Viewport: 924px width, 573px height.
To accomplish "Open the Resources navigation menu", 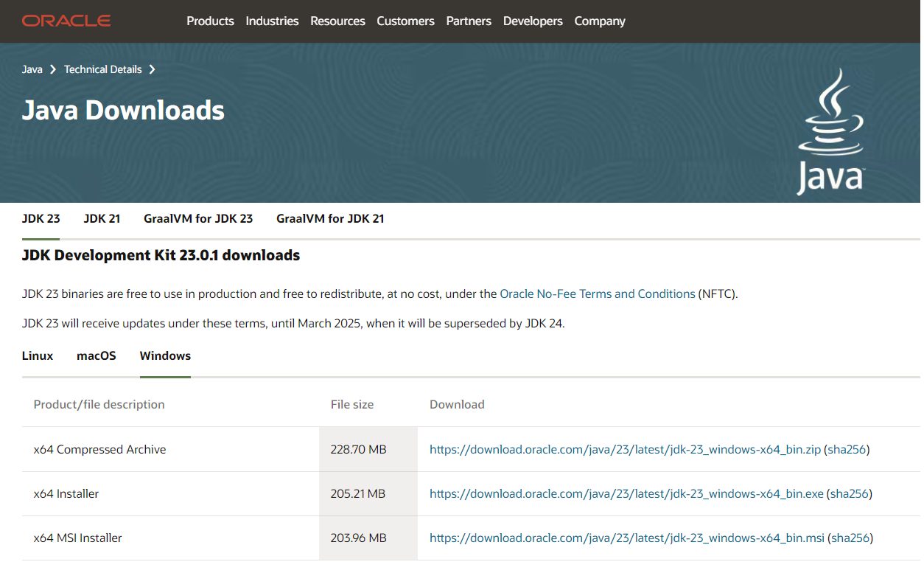I will click(x=337, y=21).
